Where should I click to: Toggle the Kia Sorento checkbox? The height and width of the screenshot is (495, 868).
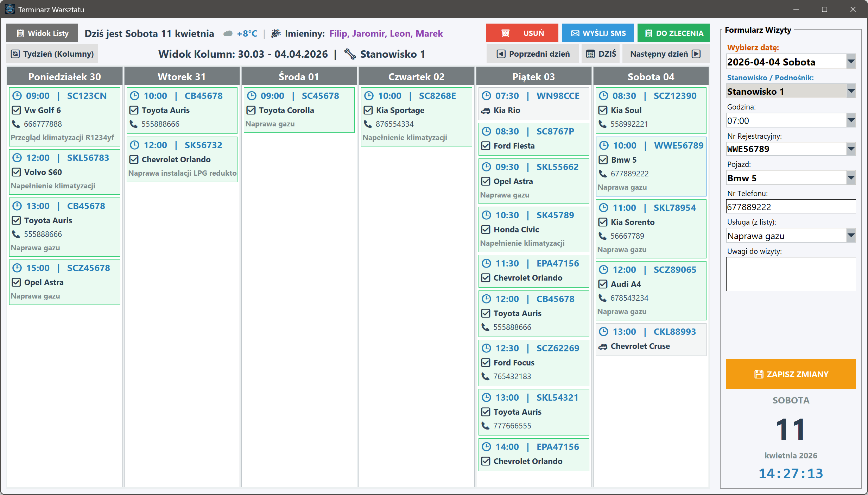603,222
